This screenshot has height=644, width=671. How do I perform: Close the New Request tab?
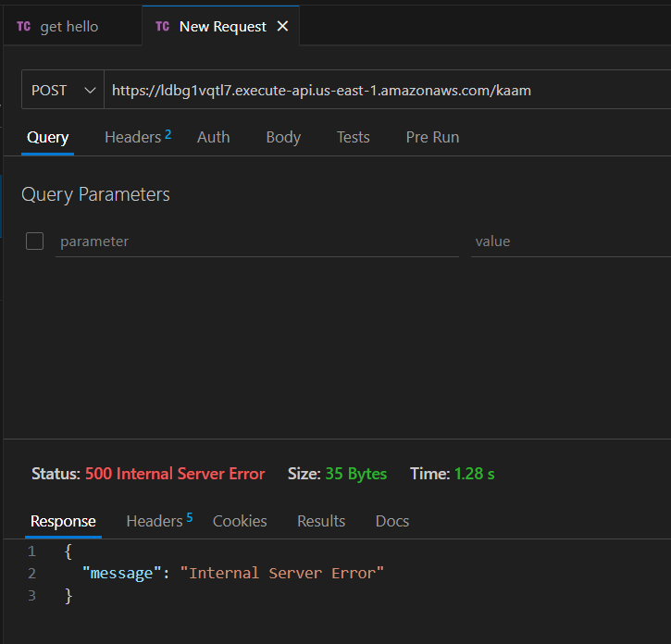tap(282, 27)
